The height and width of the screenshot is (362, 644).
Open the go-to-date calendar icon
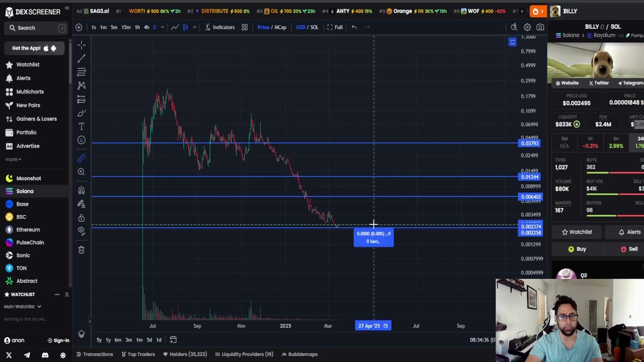pyautogui.click(x=173, y=340)
